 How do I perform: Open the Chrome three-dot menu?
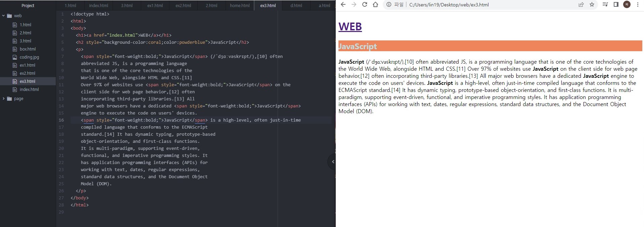[x=638, y=5]
